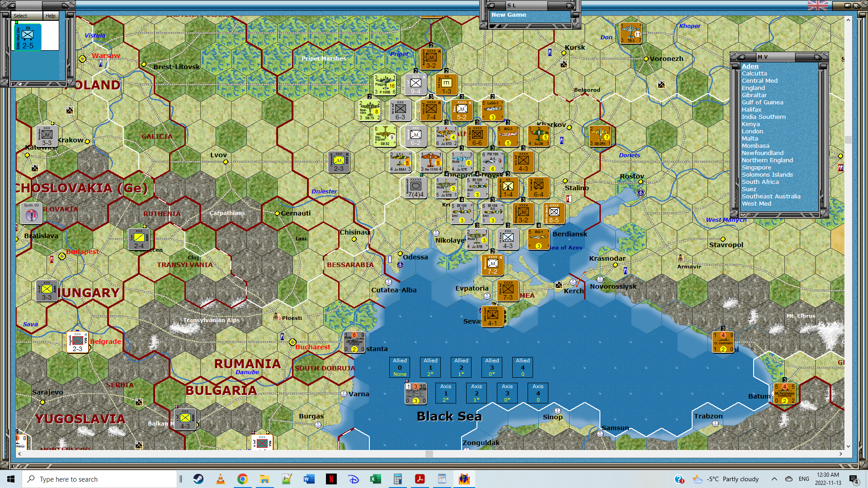This screenshot has width=868, height=488.
Task: Select Southeast Australia from the list
Action: (770, 196)
